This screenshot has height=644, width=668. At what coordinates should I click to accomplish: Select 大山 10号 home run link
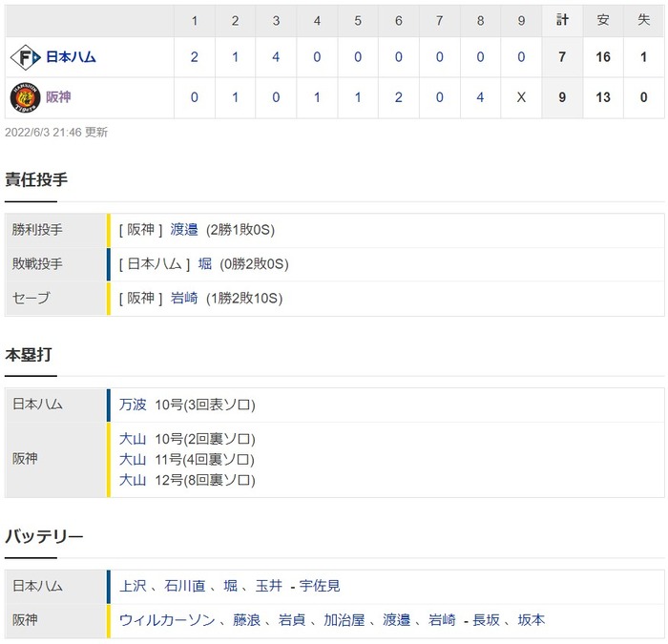(133, 439)
